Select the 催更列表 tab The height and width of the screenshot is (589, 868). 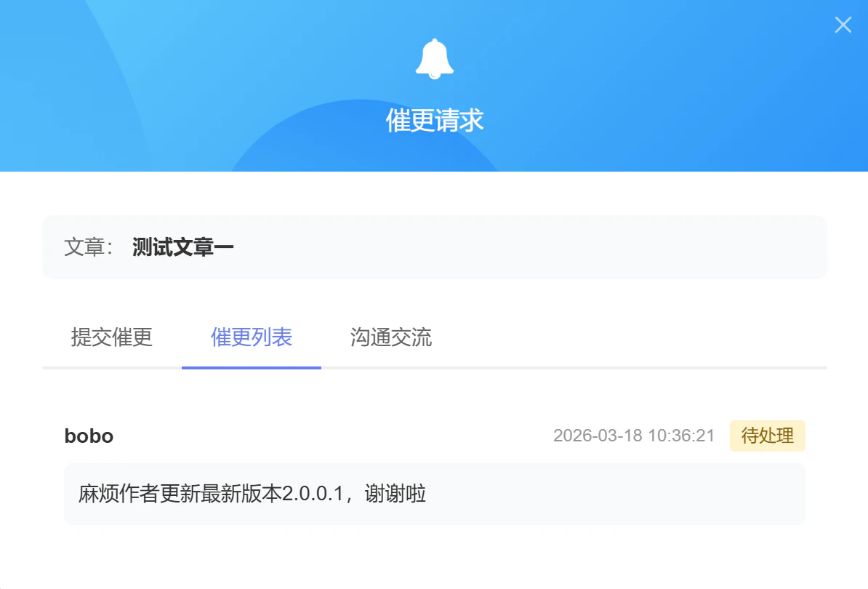pos(252,337)
